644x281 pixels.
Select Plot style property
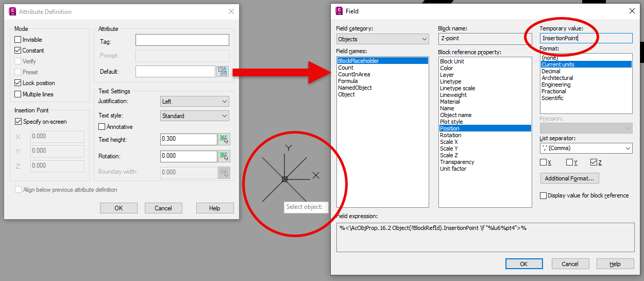point(451,122)
